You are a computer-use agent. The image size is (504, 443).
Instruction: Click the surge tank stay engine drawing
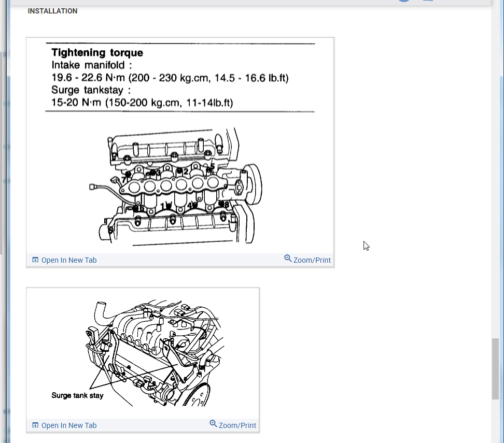point(155,353)
